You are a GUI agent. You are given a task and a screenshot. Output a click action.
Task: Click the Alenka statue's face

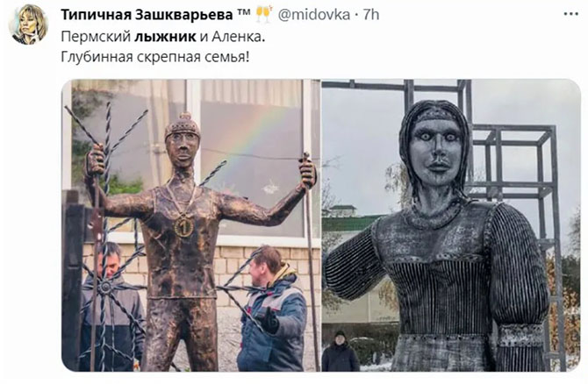point(436,153)
